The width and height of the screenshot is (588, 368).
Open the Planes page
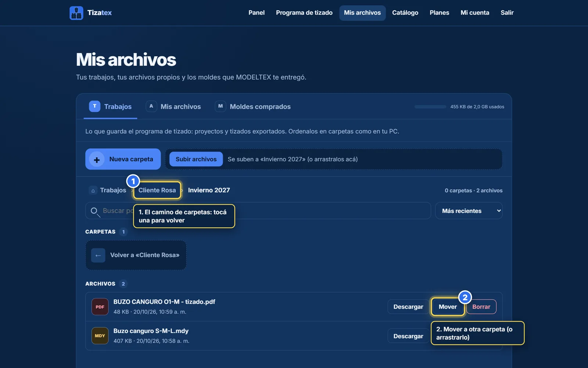tap(439, 13)
